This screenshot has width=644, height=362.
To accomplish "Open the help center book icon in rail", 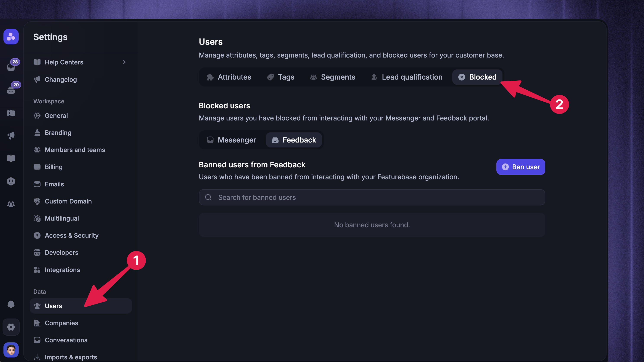I will [11, 158].
